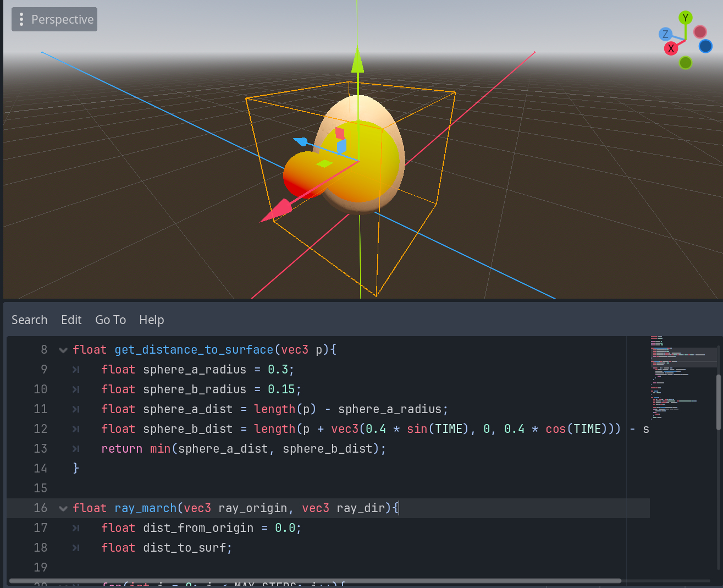Collapse the ray_march function fold arrow
Screen dimensions: 723x588
tap(63, 508)
